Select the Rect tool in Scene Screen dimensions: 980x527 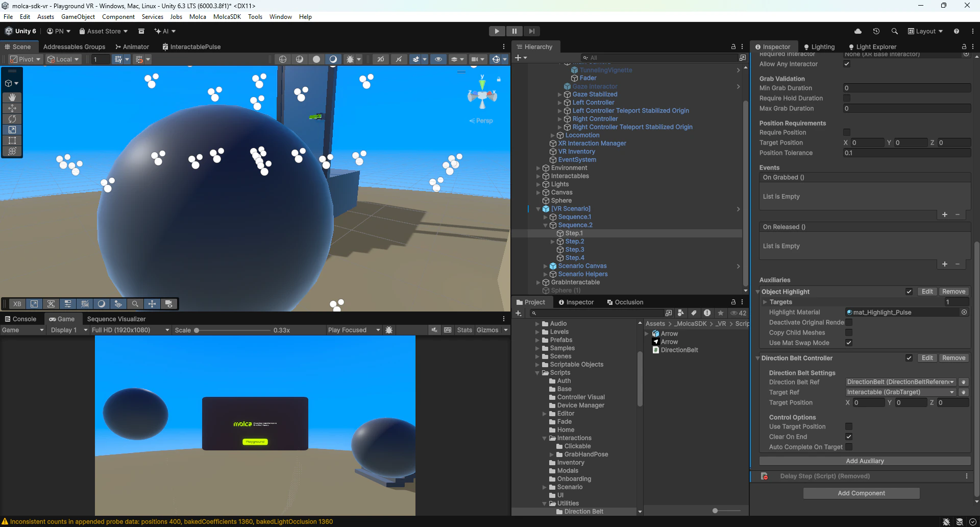tap(12, 140)
